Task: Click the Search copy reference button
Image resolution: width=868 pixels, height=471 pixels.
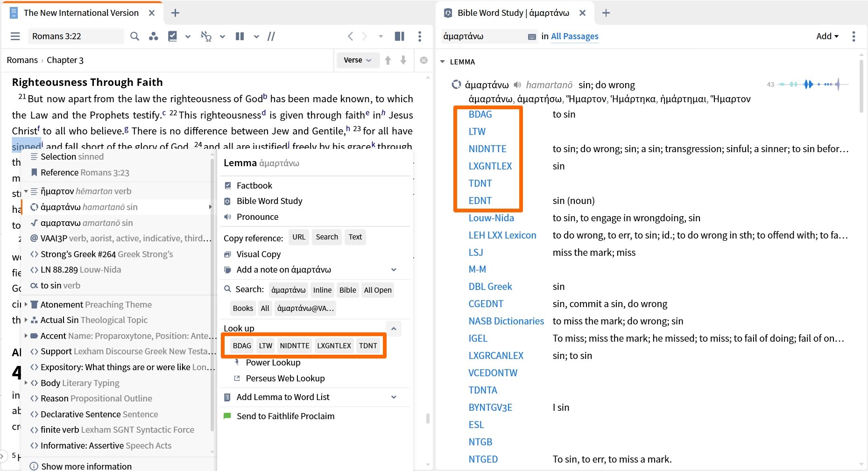Action: [x=327, y=237]
